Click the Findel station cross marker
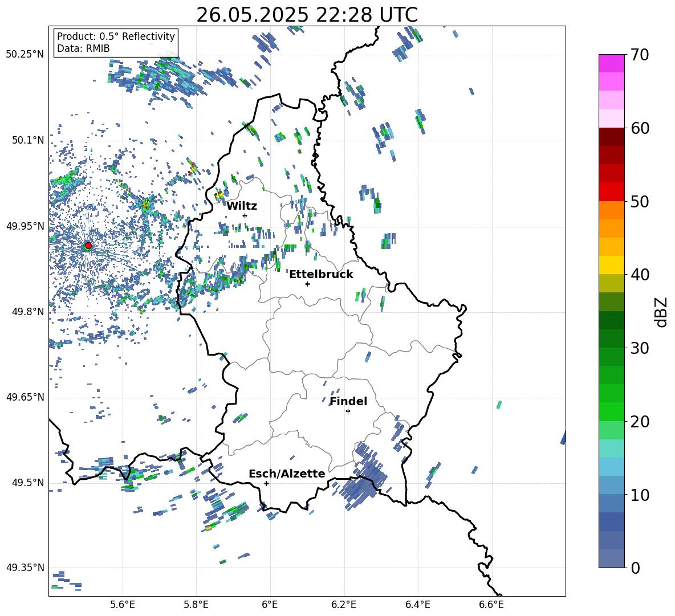The width and height of the screenshot is (675, 616). pos(348,411)
